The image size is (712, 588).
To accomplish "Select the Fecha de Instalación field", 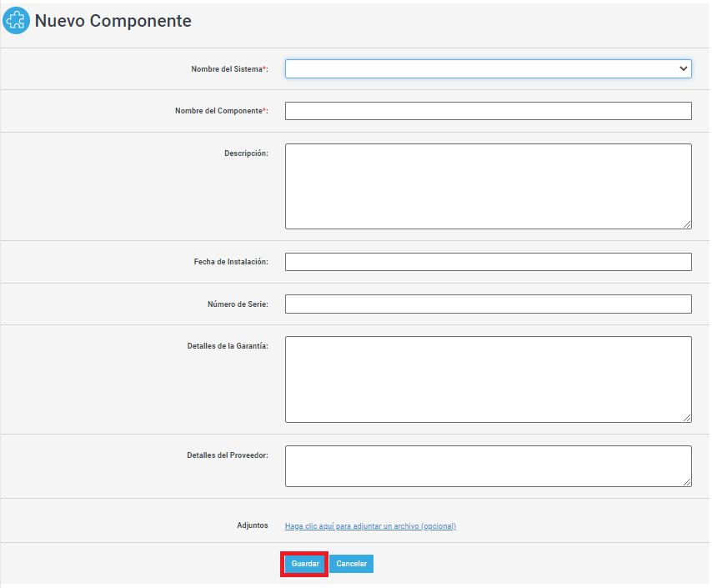I will (488, 262).
